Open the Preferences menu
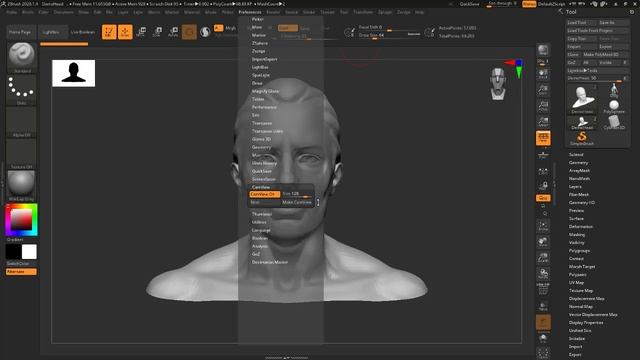Image resolution: width=640 pixels, height=360 pixels. [x=250, y=12]
